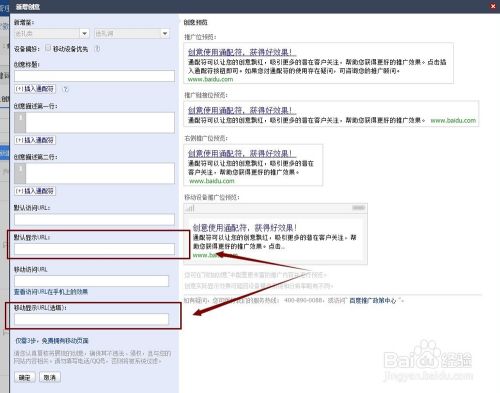This screenshot has height=393, width=500.
Task: Click 插入通配符 button under description line one
Action: tap(35, 140)
